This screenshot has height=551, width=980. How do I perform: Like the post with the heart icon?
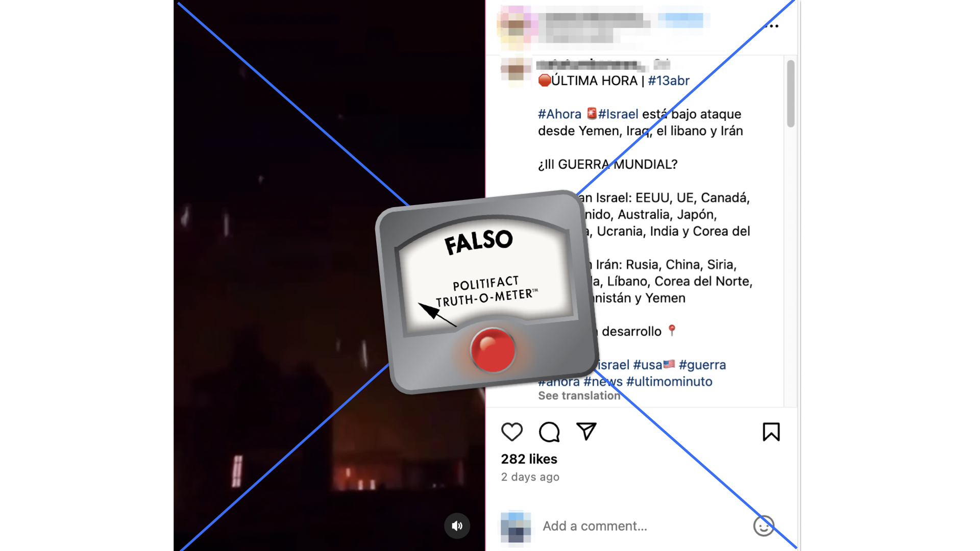511,432
